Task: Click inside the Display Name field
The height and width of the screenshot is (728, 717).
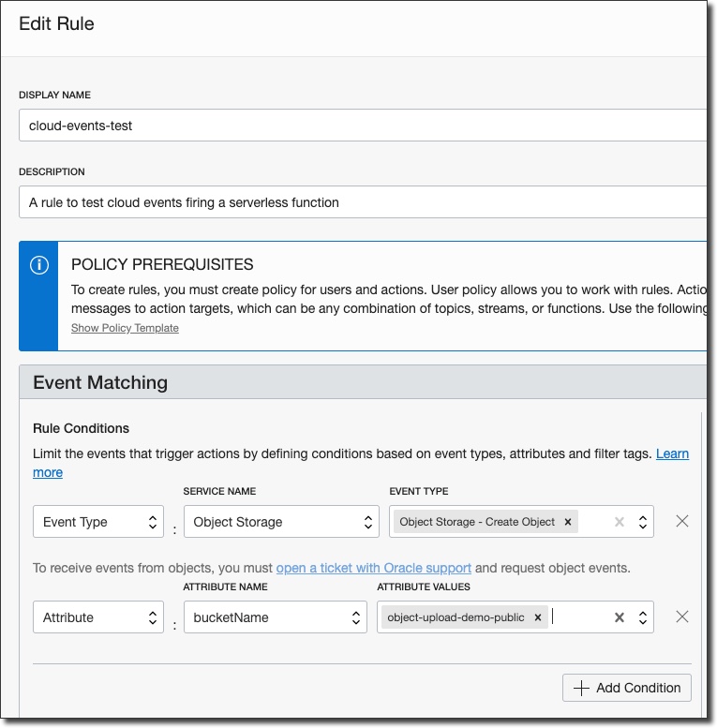Action: pyautogui.click(x=361, y=125)
